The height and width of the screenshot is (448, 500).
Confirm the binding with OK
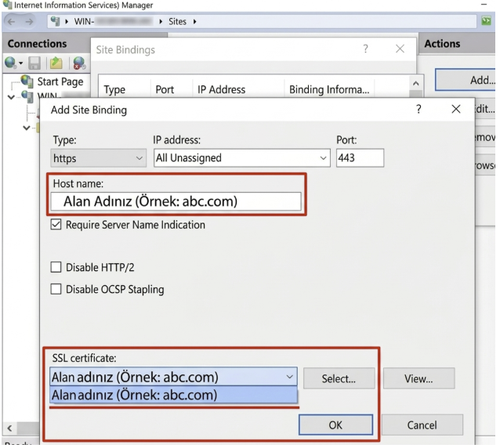tap(335, 425)
